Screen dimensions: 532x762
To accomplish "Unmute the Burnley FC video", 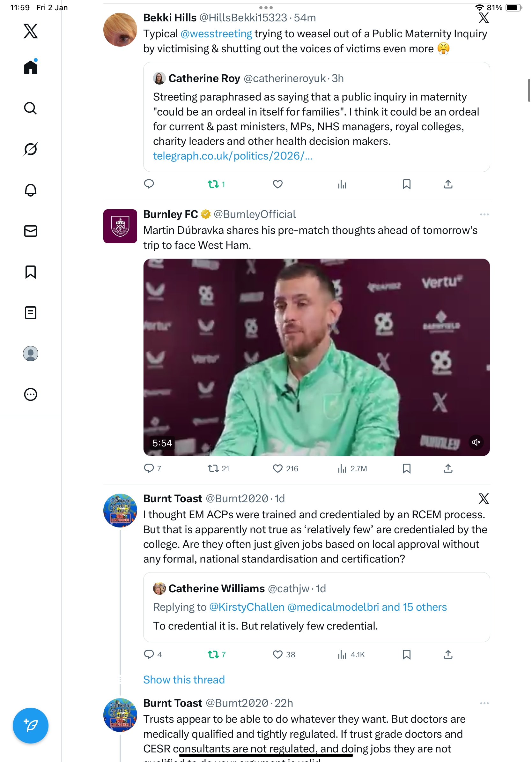I will point(476,442).
